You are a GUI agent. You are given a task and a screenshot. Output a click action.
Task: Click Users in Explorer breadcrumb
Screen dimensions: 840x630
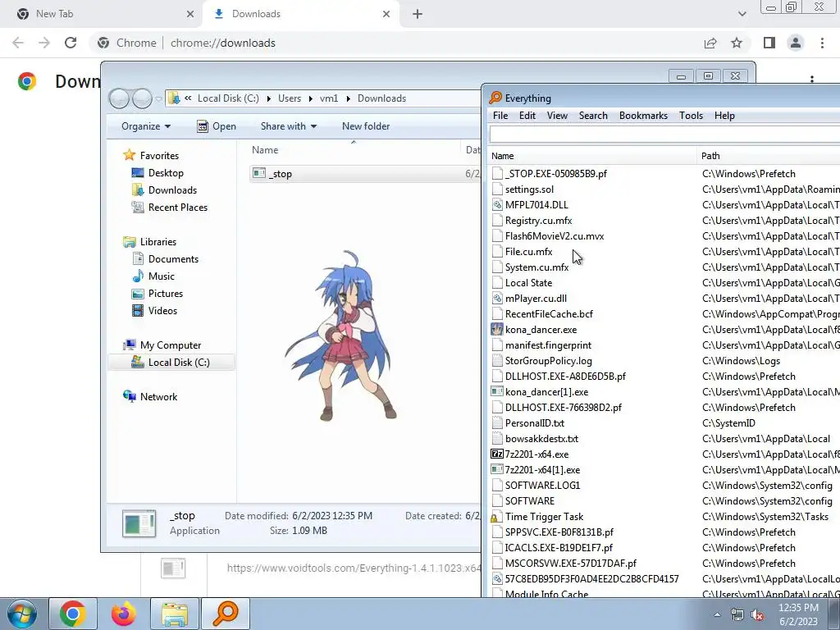click(290, 98)
